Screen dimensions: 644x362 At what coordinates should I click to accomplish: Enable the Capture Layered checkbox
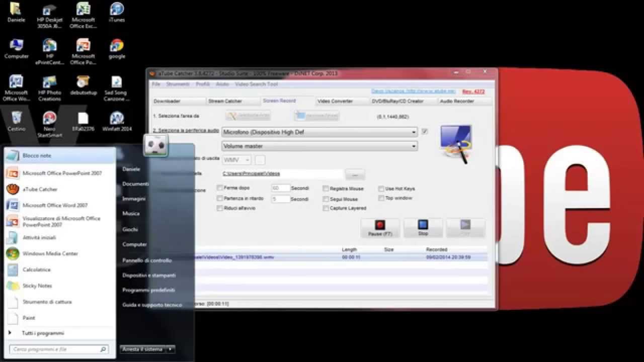(x=326, y=208)
